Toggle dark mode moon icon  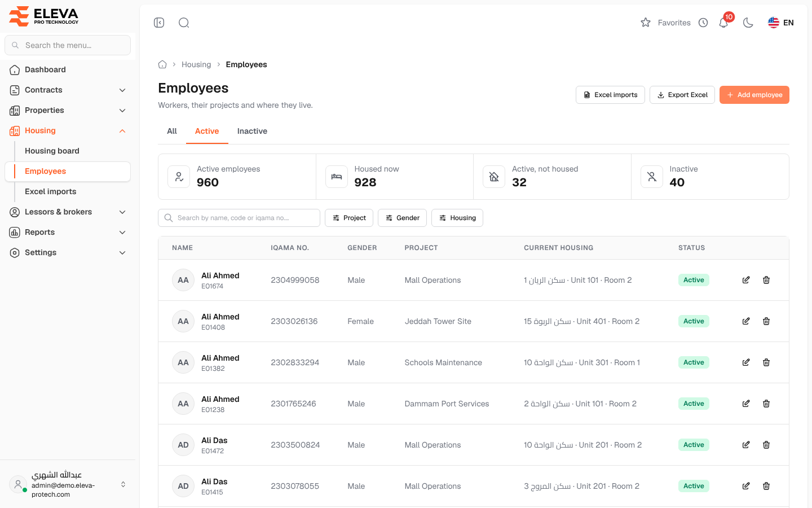click(748, 23)
